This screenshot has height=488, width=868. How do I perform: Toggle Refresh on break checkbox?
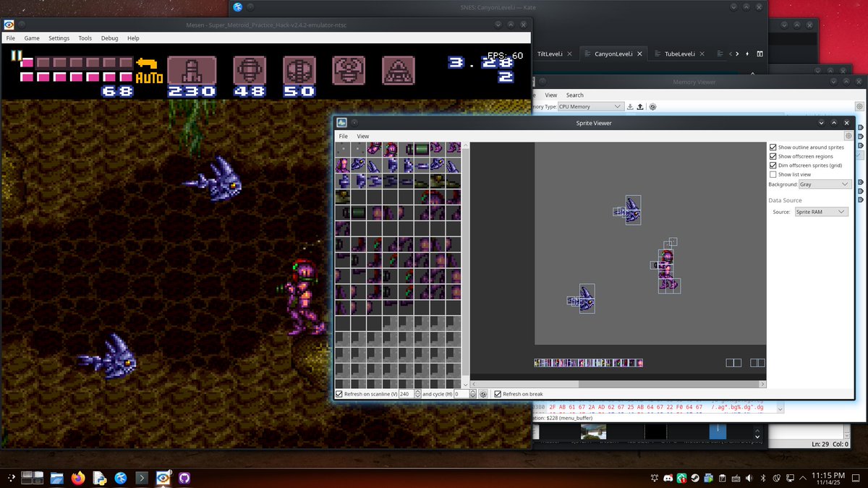pos(498,394)
